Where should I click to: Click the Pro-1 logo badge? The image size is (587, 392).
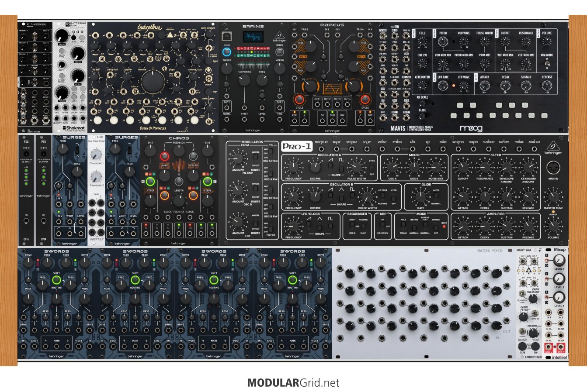pos(297,146)
